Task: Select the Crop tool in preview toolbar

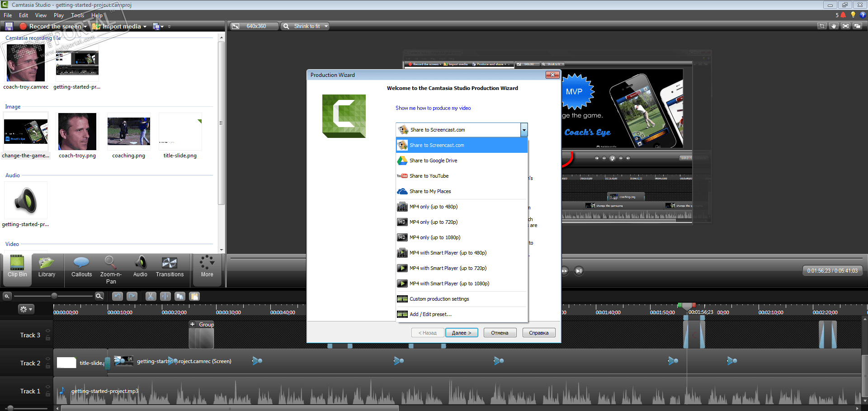Action: (x=822, y=26)
